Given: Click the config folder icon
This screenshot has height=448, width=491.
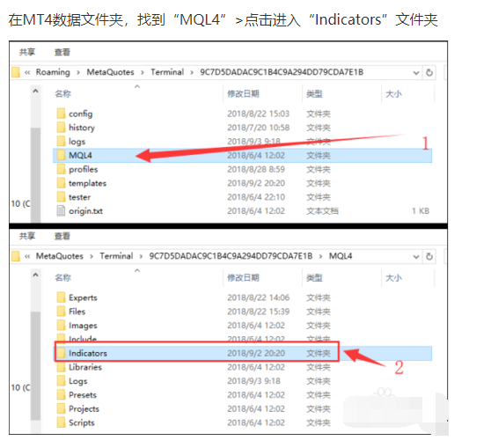Looking at the screenshot, I should pos(61,114).
